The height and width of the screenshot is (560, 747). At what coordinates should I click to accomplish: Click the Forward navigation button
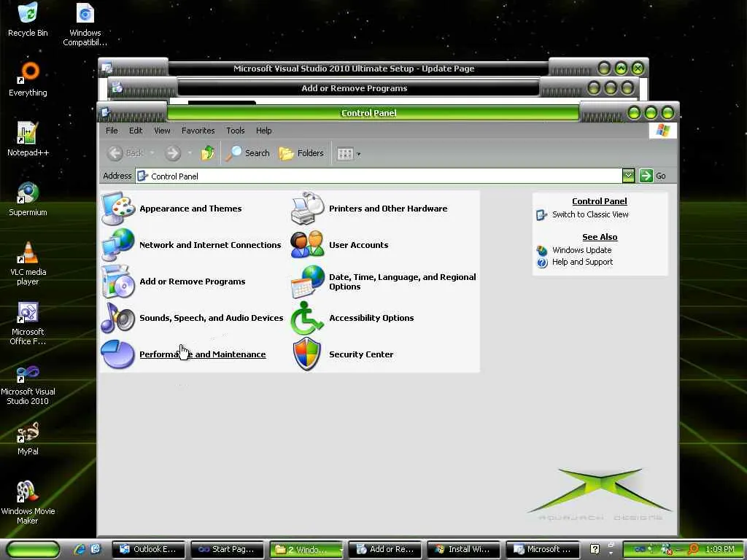pyautogui.click(x=173, y=153)
